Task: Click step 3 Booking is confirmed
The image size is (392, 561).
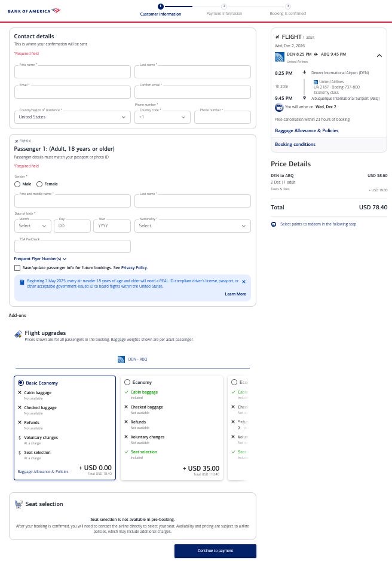Action: coord(288,10)
